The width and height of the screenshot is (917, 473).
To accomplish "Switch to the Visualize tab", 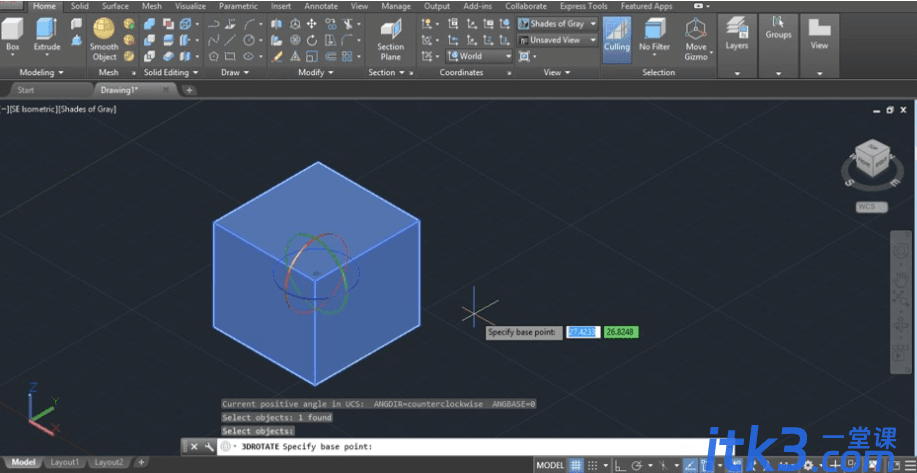I will (x=190, y=6).
